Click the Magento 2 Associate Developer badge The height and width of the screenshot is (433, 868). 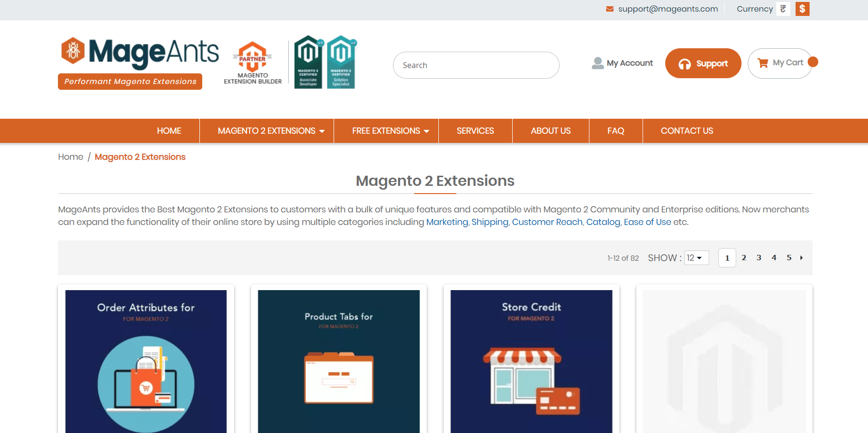[309, 62]
